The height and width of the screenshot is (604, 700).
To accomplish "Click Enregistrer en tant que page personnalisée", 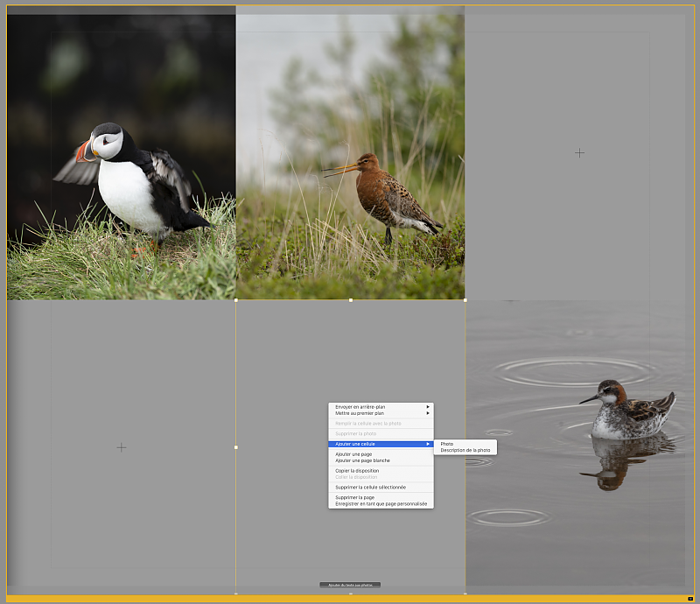I will 381,503.
